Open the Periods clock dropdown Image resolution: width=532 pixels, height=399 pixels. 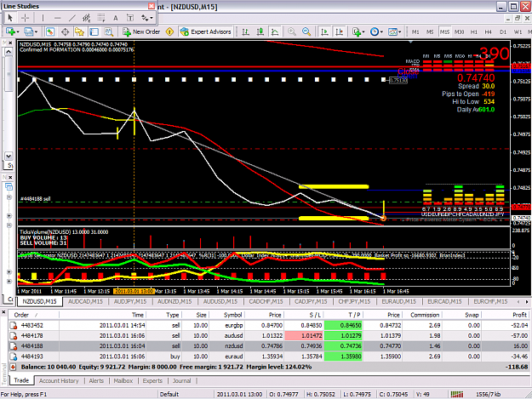376,31
